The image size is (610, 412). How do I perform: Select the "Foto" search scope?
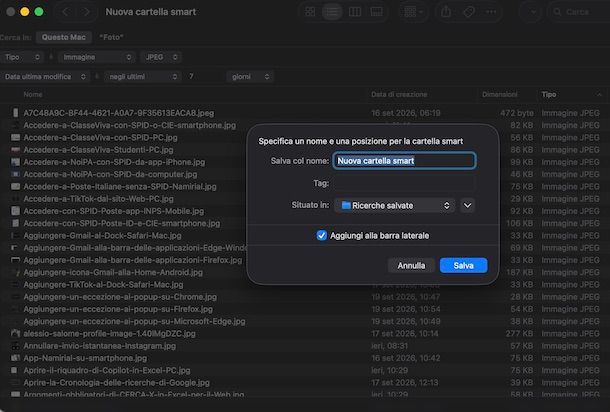tap(111, 37)
